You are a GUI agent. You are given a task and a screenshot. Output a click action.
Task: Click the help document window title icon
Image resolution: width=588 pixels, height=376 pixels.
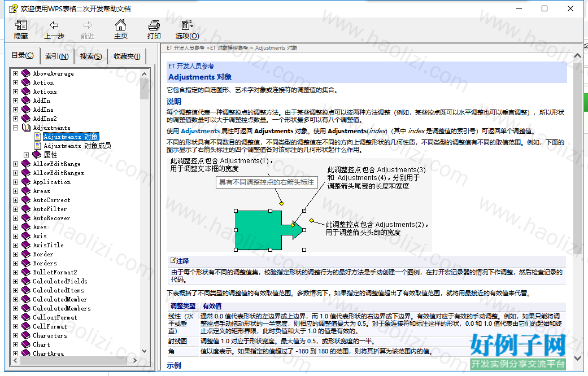13,8
